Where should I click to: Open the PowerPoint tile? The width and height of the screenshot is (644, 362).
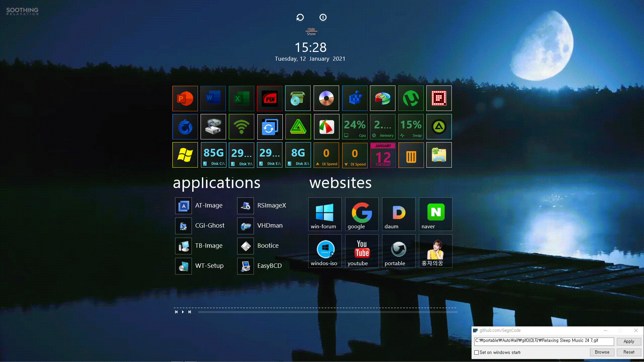tap(185, 99)
